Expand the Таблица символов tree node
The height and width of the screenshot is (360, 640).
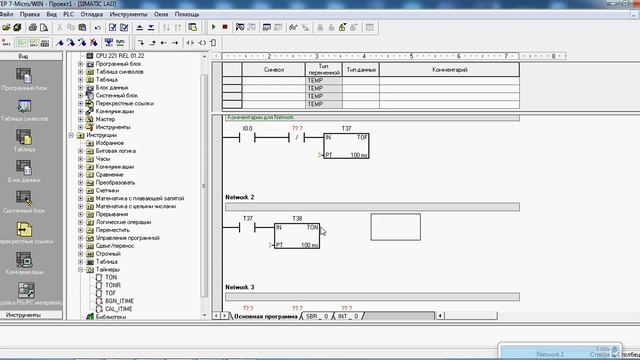point(80,72)
